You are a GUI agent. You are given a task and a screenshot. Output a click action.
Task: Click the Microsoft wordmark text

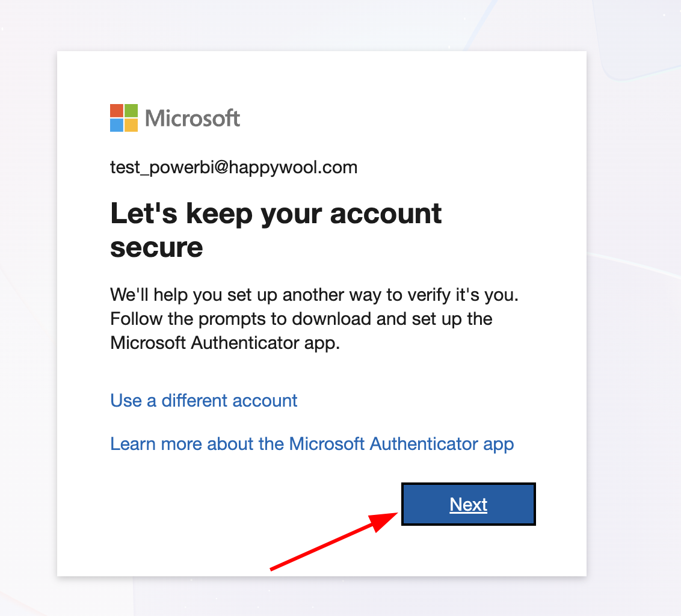(x=193, y=118)
